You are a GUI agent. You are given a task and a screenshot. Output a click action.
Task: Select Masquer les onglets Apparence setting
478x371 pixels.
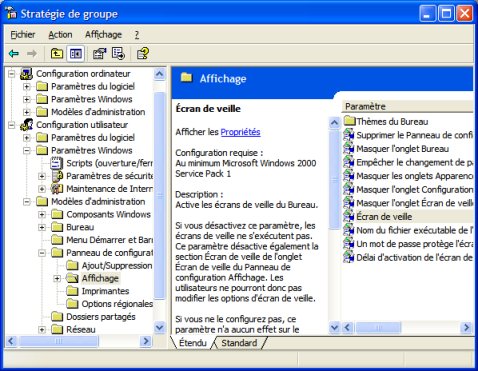408,176
